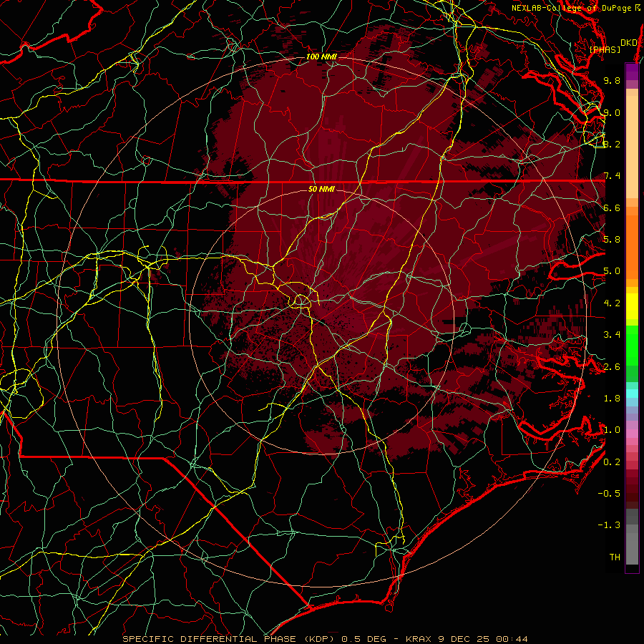This screenshot has height=644, width=644.
Task: Click the 9.8 legend value
Action: point(612,80)
